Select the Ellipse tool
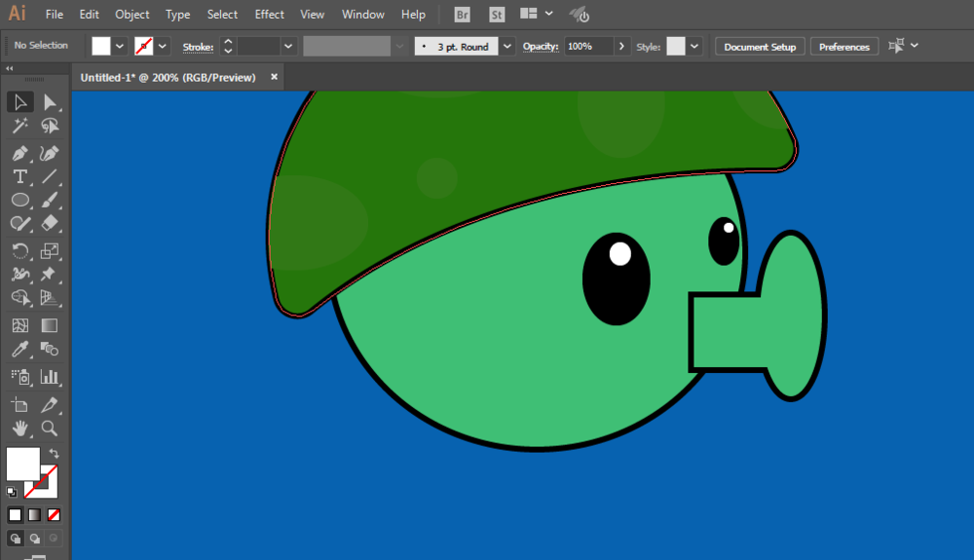The width and height of the screenshot is (974, 560). coord(19,200)
